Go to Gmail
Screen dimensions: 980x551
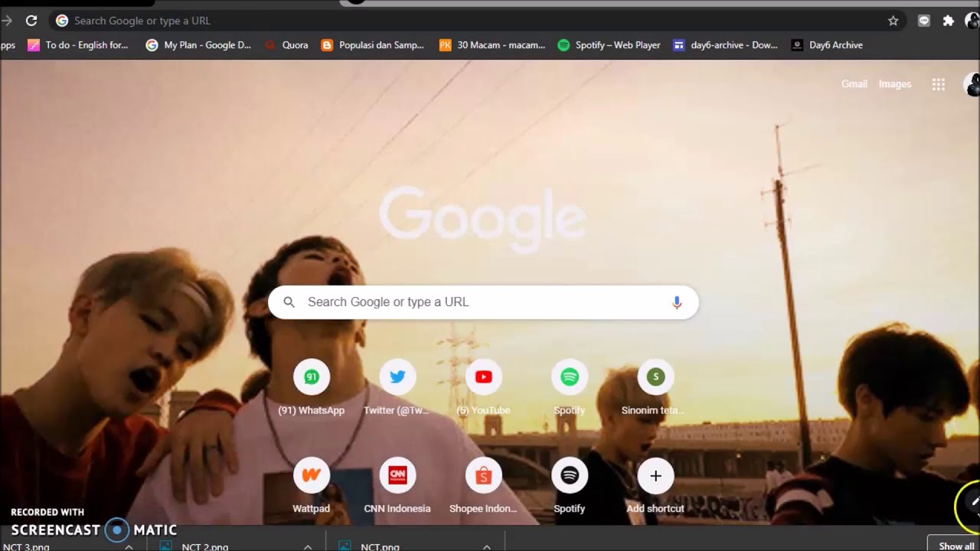(854, 84)
